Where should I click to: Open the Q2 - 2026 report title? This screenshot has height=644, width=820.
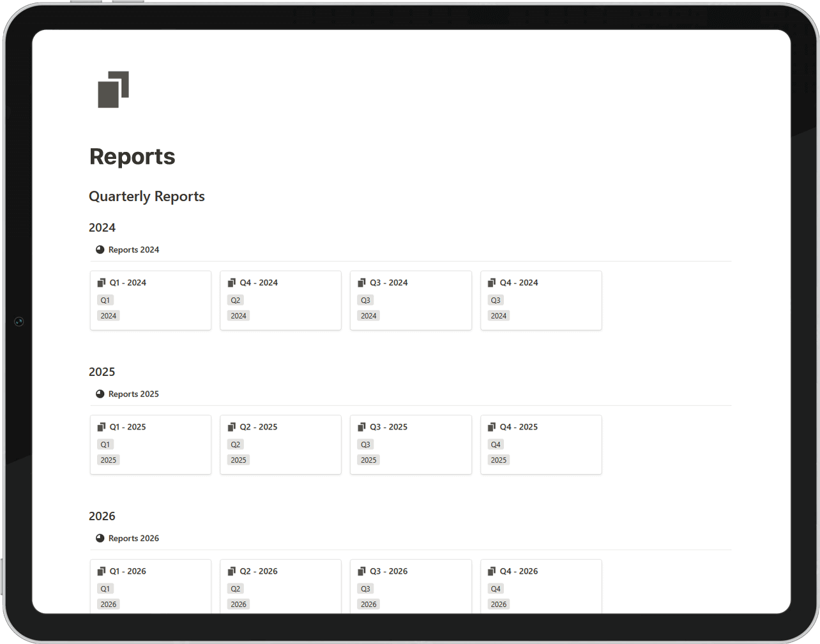click(258, 571)
